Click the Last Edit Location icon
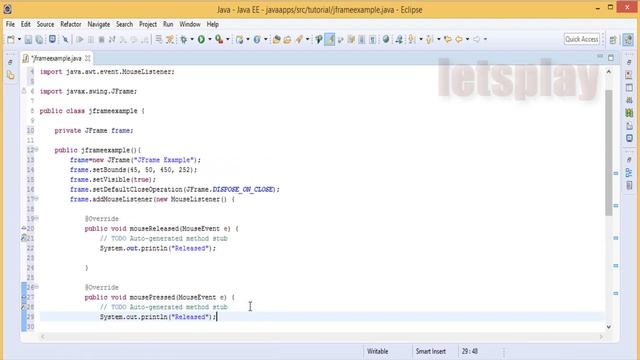640x360 pixels. [448, 40]
